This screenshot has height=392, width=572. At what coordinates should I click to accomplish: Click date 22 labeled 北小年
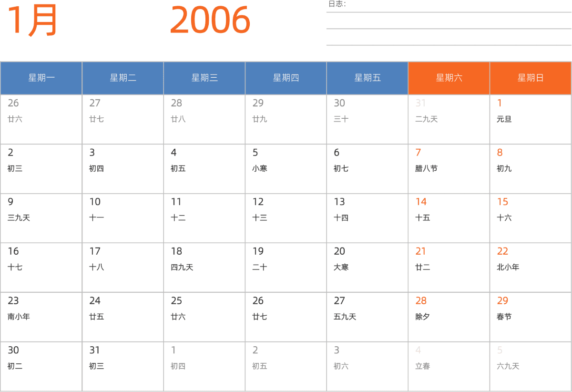click(531, 268)
